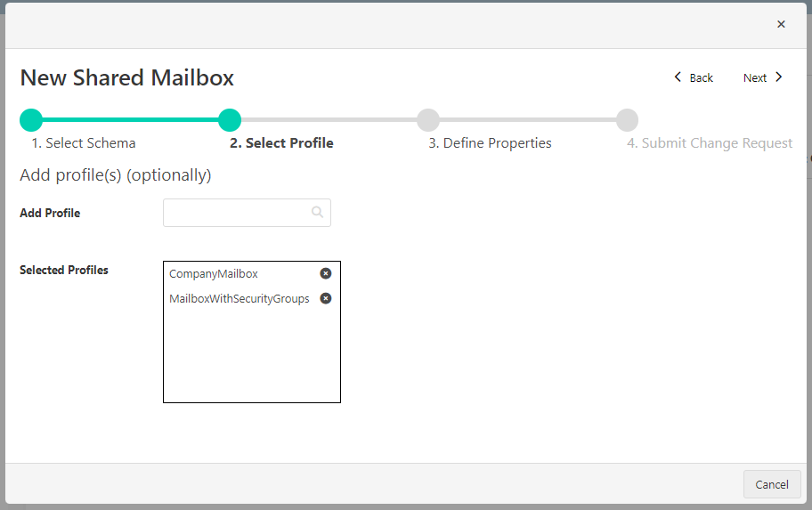Cancel the new shared mailbox wizard
Viewport: 812px width, 510px height.
tap(772, 484)
